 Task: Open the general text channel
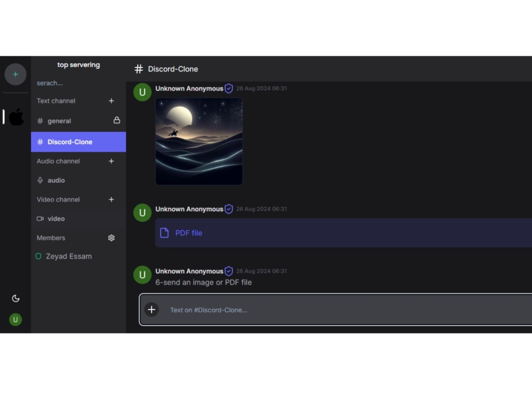click(x=78, y=121)
